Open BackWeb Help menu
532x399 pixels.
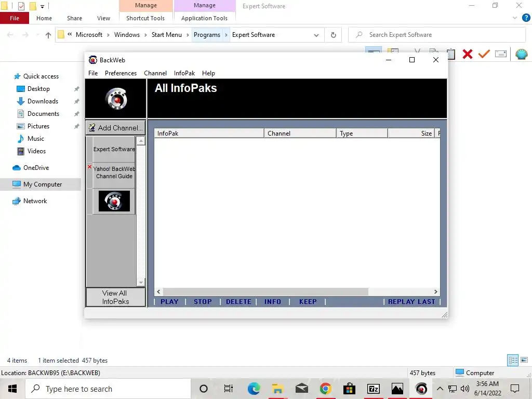coord(208,73)
